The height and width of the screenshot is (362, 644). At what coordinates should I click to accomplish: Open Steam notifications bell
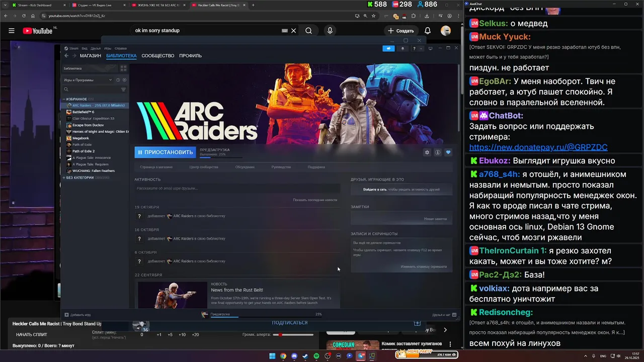(403, 48)
